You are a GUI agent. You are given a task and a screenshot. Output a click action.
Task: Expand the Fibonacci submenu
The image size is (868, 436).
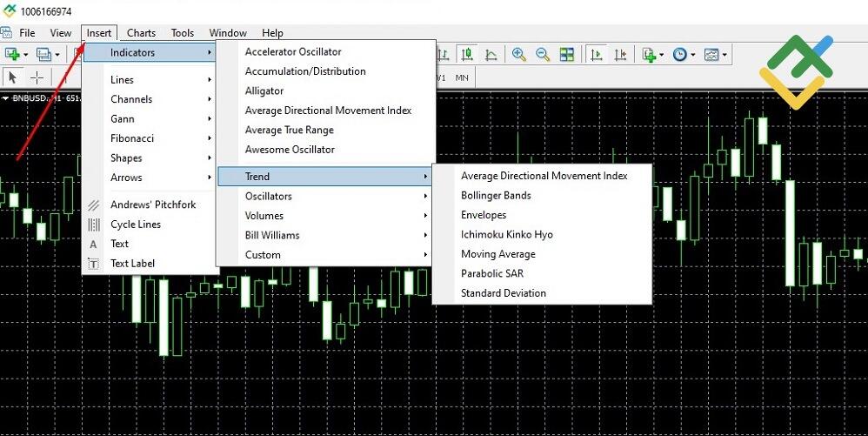coord(150,138)
